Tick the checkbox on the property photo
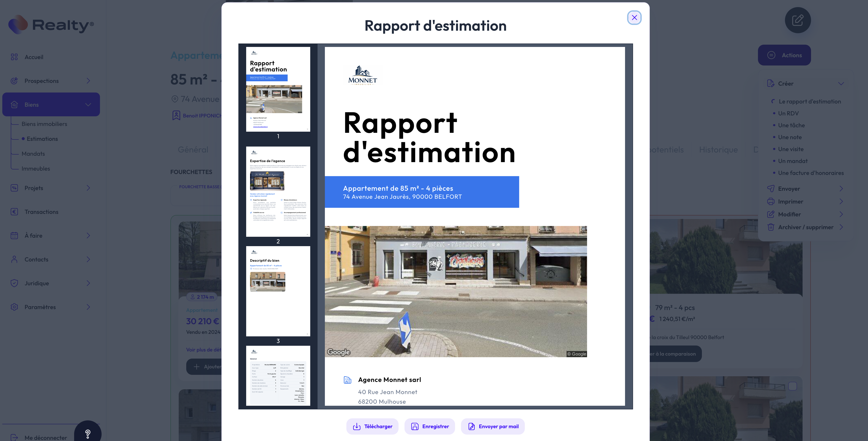Viewport: 868px width, 441px height. click(793, 386)
